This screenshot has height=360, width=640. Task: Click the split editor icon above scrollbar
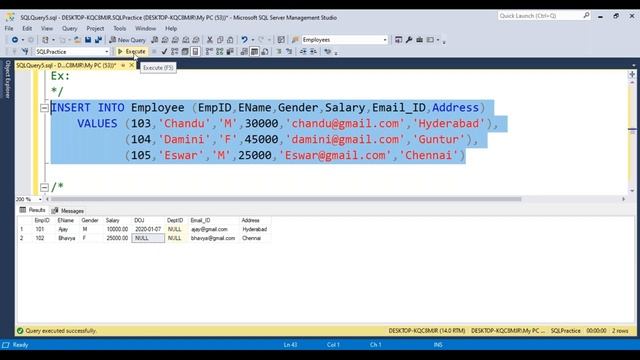tap(632, 74)
